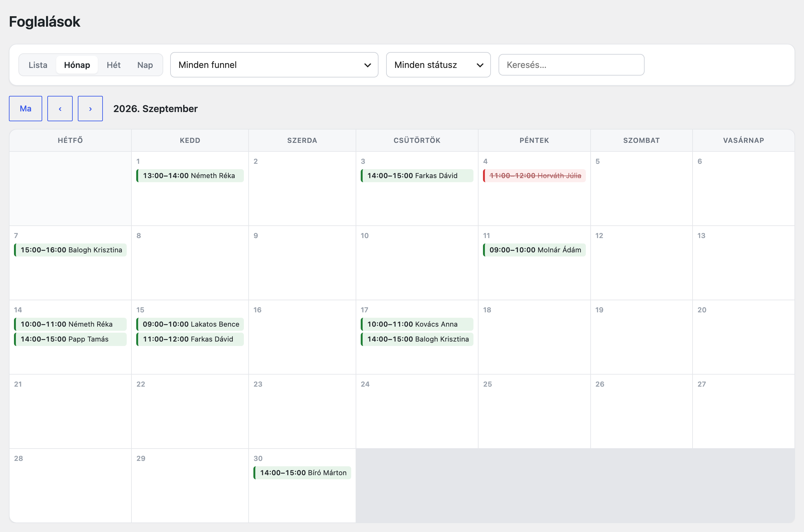804x532 pixels.
Task: Open 14:00–15:00 Papp Tamás booking
Action: [x=70, y=339]
